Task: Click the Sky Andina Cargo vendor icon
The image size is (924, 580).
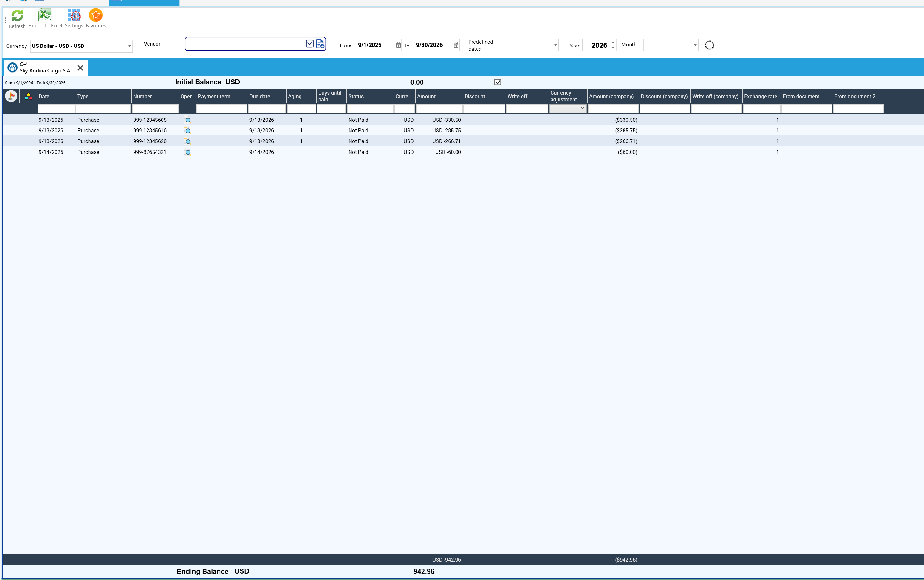Action: 12,68
